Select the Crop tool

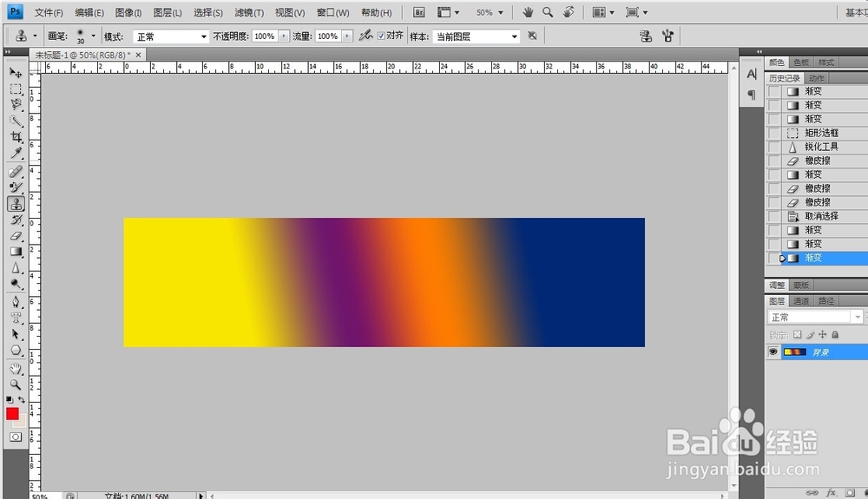(x=16, y=136)
